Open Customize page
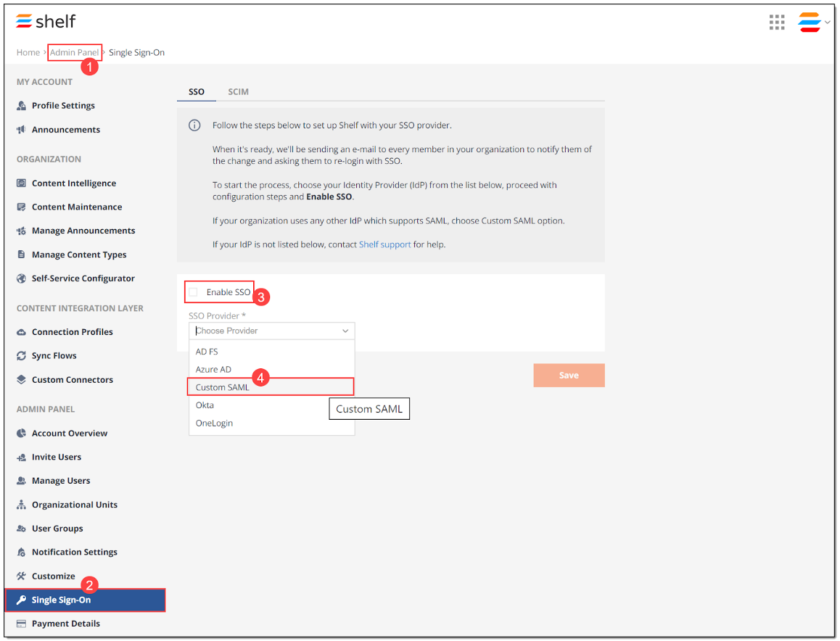This screenshot has height=641, width=840. point(54,576)
